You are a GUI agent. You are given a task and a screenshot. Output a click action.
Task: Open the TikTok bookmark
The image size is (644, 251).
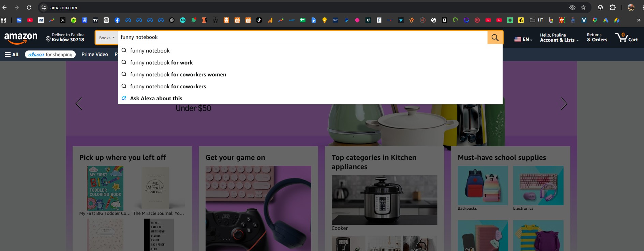(259, 20)
